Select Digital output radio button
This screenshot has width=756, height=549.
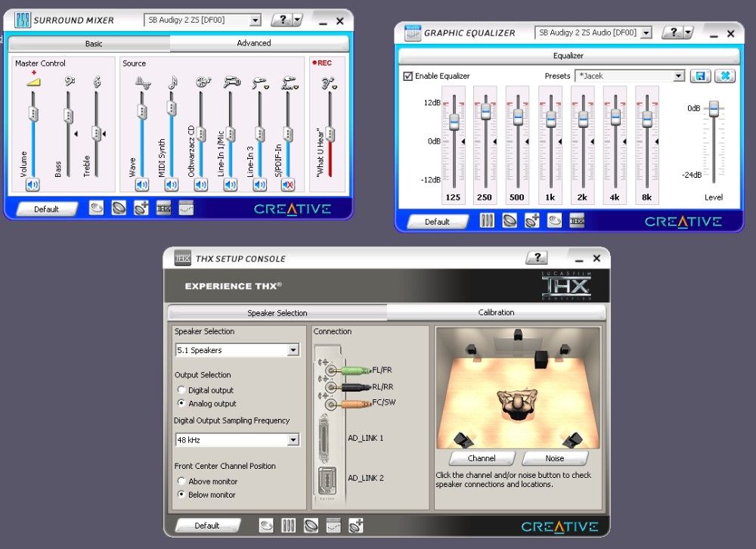point(181,389)
